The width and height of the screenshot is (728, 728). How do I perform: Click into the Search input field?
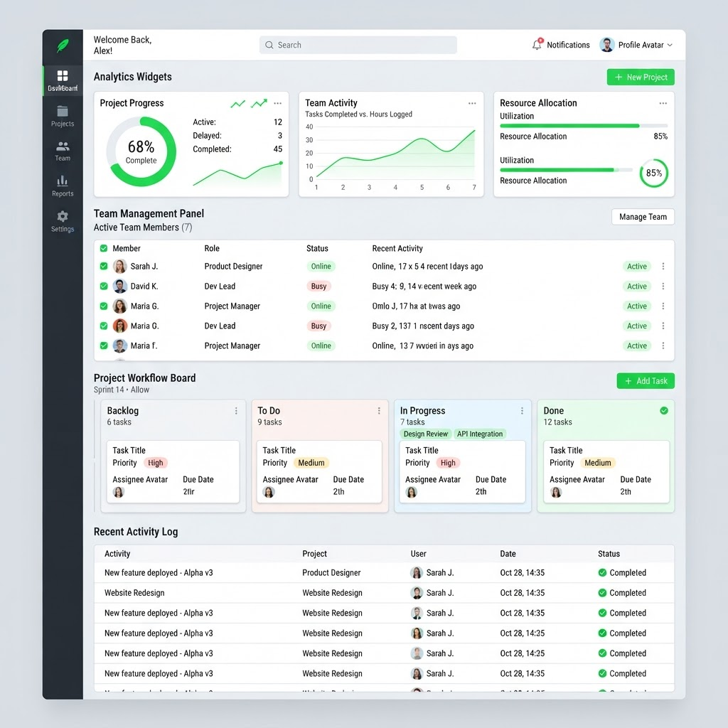coord(358,45)
